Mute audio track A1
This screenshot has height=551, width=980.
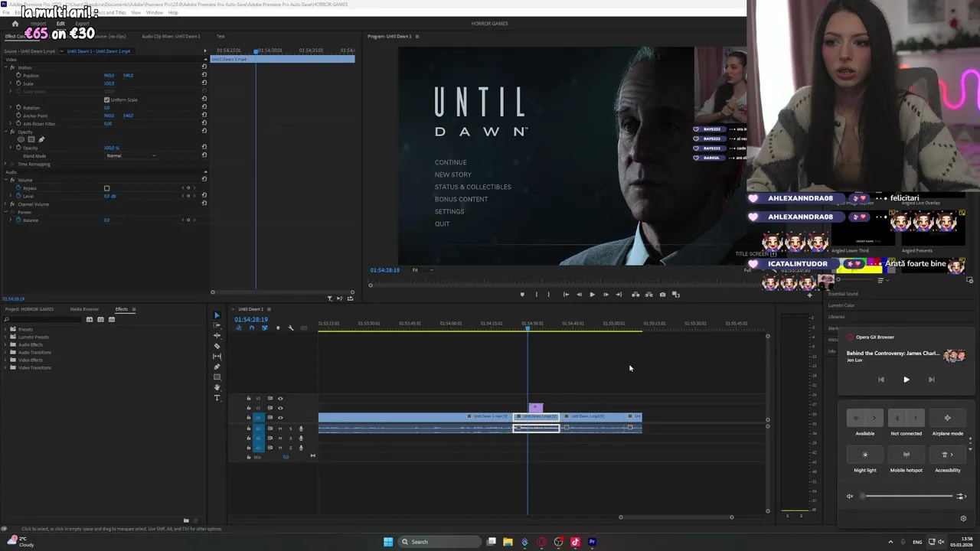280,429
